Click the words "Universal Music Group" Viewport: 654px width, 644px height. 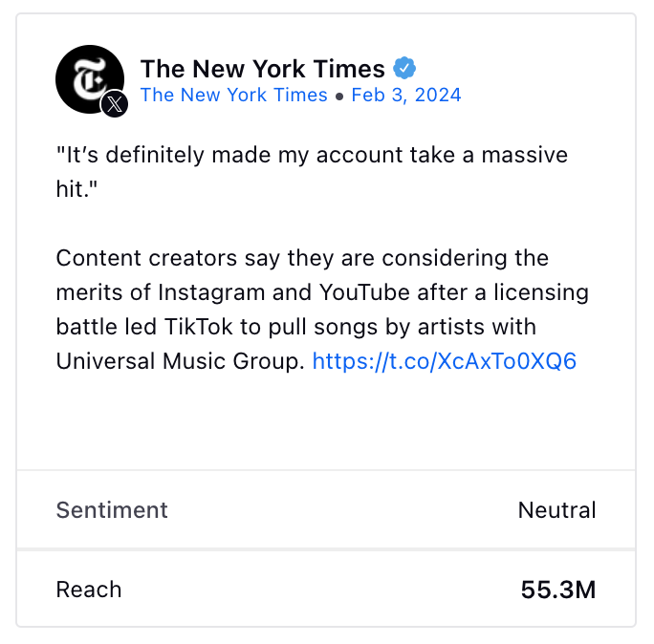180,361
